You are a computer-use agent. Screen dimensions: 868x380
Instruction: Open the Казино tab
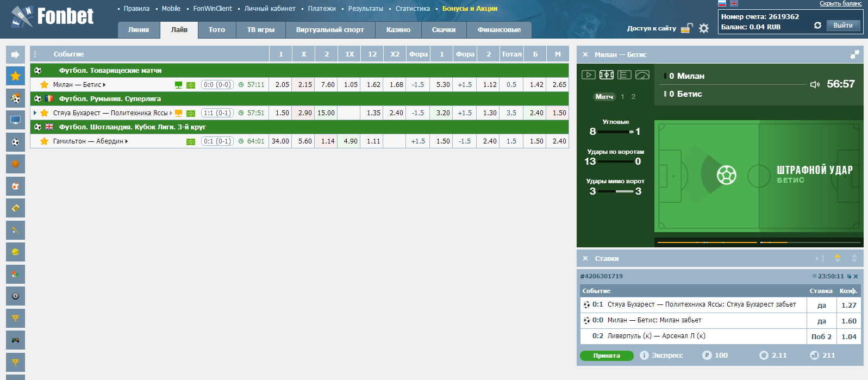coord(398,30)
